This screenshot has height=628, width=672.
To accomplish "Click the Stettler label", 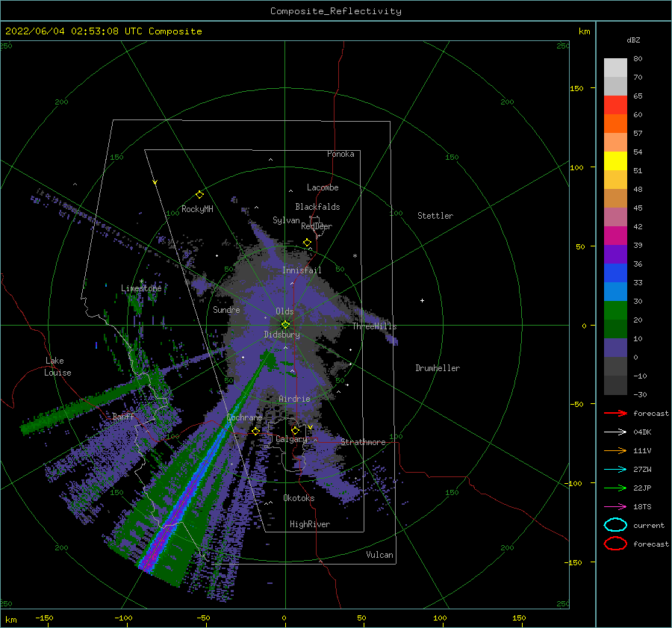I will point(435,216).
